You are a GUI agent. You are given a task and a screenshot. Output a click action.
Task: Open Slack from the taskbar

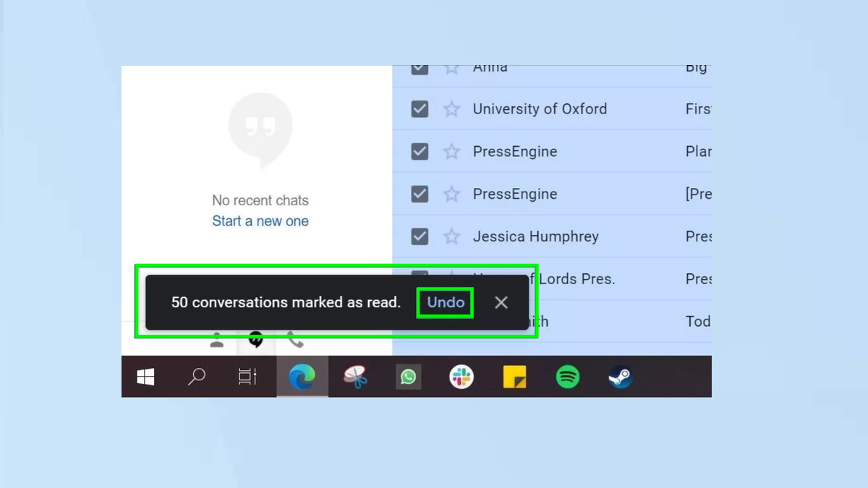(x=461, y=376)
